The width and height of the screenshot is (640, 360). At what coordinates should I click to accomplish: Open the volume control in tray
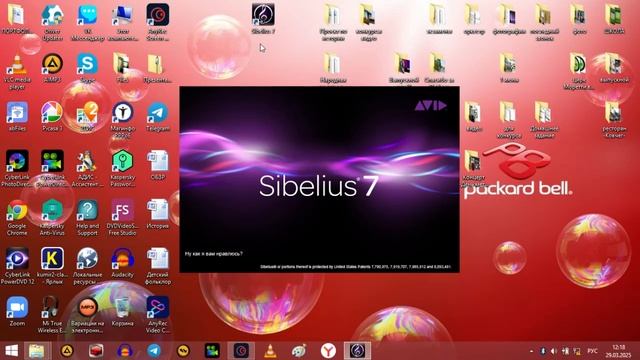pos(553,351)
